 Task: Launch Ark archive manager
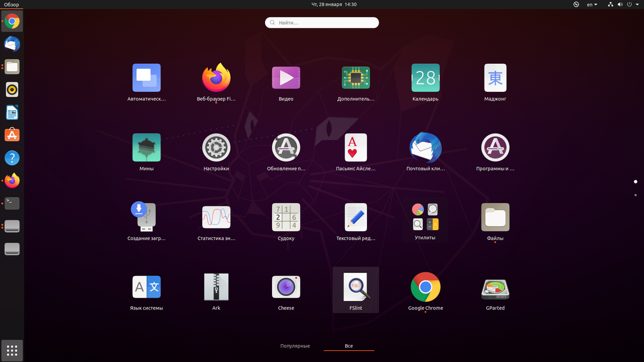click(x=216, y=287)
